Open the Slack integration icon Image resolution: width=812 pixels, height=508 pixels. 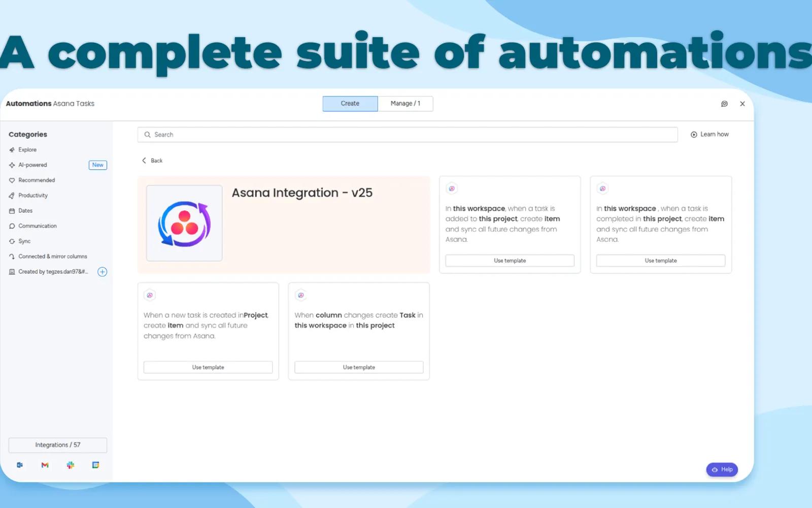[x=71, y=465]
